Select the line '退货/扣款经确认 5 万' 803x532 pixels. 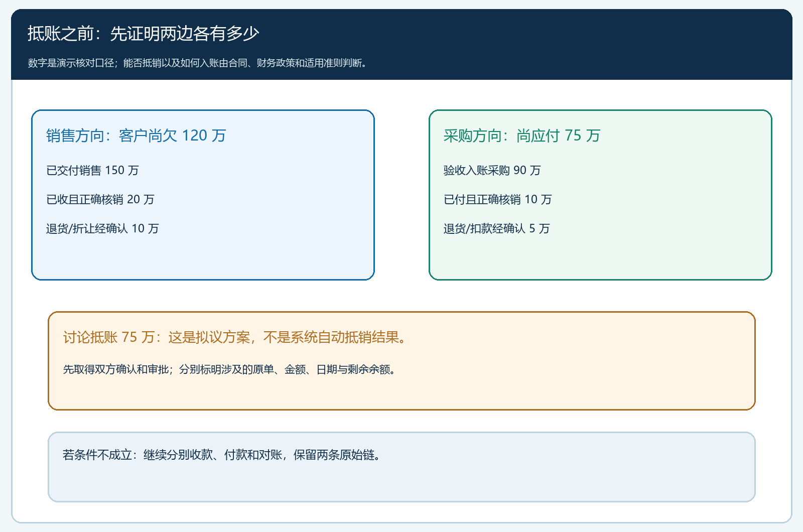pos(497,229)
